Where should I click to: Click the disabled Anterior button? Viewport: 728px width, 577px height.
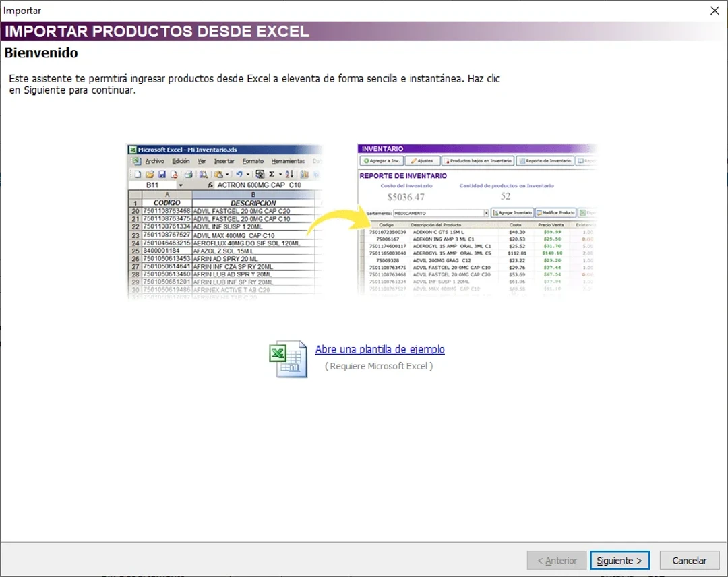(556, 560)
